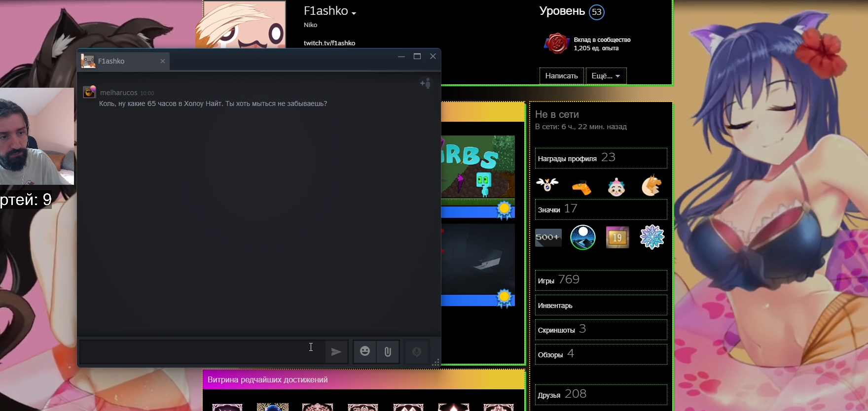
Task: Close the F1ashko chat tab
Action: click(x=163, y=61)
